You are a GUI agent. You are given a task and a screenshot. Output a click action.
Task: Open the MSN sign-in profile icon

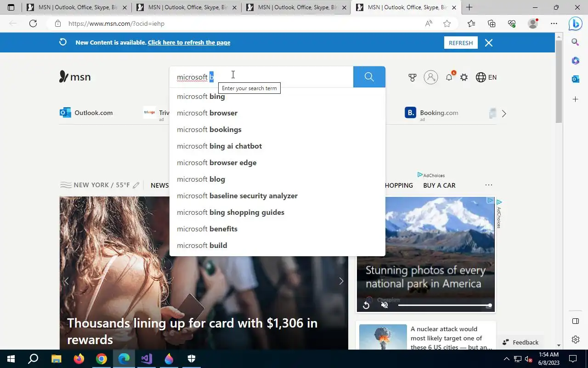coord(431,77)
